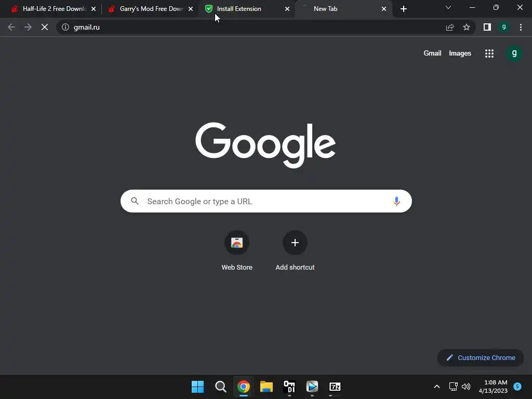Screen dimensions: 532x399
Task: Open Web Store shortcut
Action: click(x=237, y=250)
